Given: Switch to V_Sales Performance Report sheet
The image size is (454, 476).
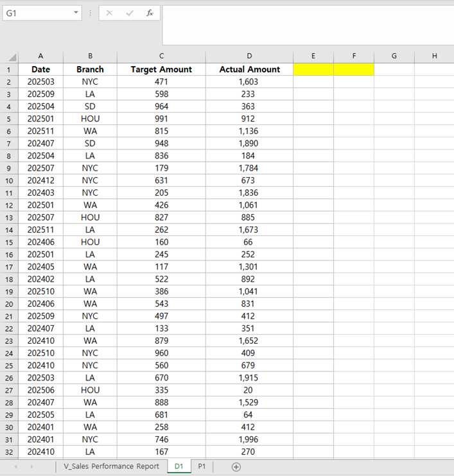Looking at the screenshot, I should [111, 466].
